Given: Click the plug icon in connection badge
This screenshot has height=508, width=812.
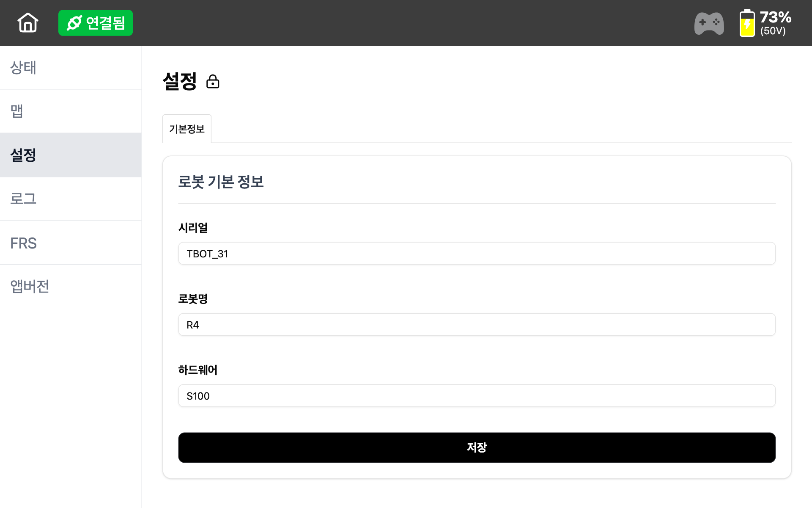Looking at the screenshot, I should (x=74, y=23).
